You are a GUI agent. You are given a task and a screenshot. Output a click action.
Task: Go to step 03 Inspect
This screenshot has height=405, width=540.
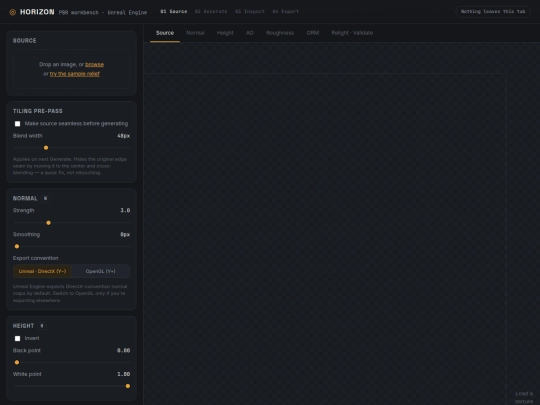[x=250, y=12]
